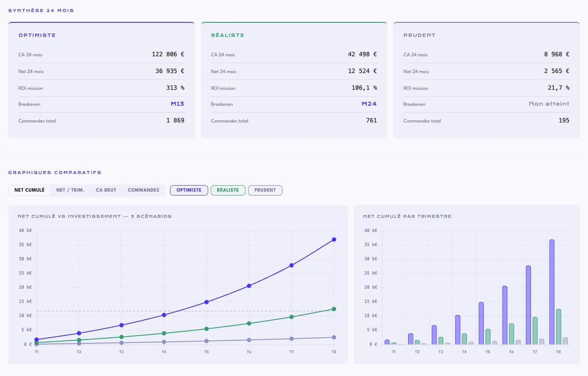Screen dimensions: 588x376
Task: Click the Réaliste curve point at T6
Action: tap(249, 324)
